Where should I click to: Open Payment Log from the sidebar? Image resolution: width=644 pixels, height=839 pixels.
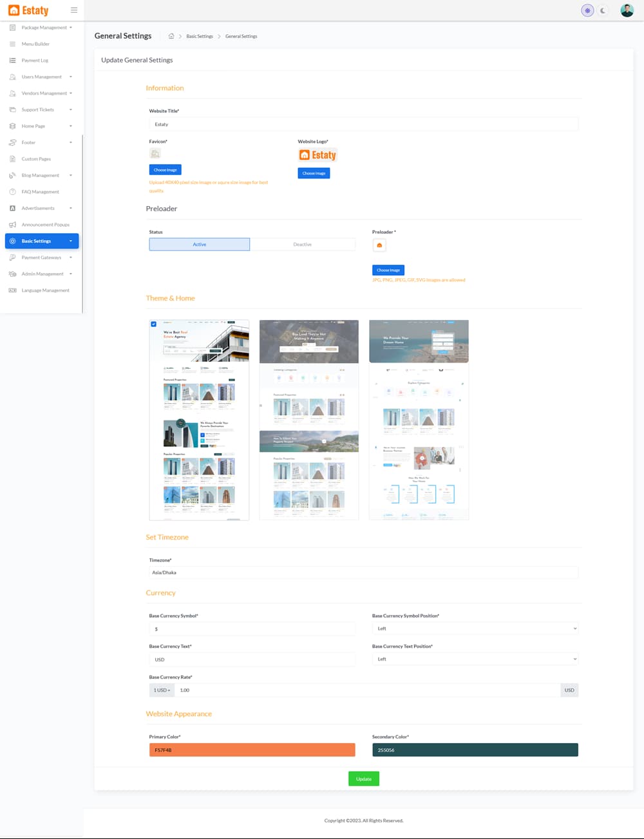pyautogui.click(x=35, y=61)
